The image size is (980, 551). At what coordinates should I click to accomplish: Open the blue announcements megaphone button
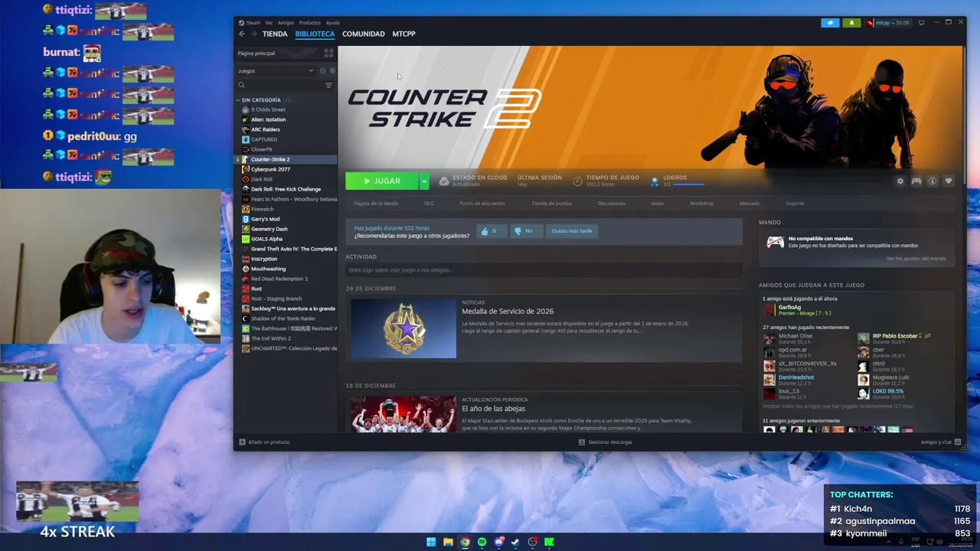[830, 23]
